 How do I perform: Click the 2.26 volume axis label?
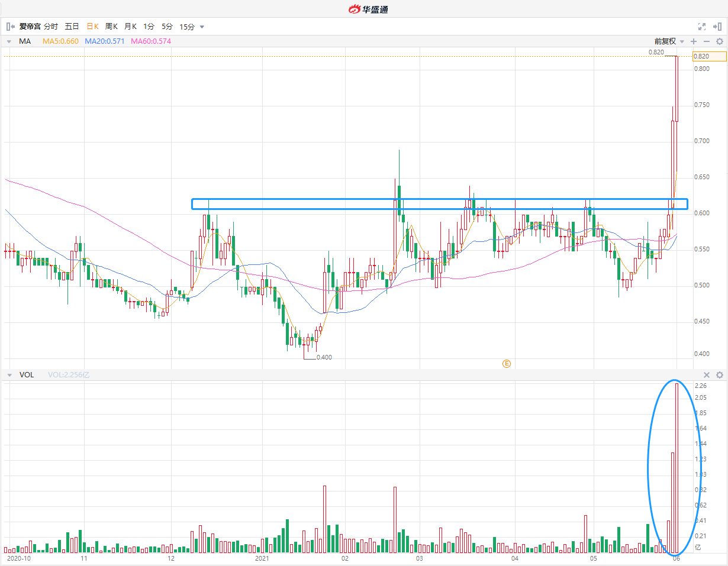click(x=701, y=386)
